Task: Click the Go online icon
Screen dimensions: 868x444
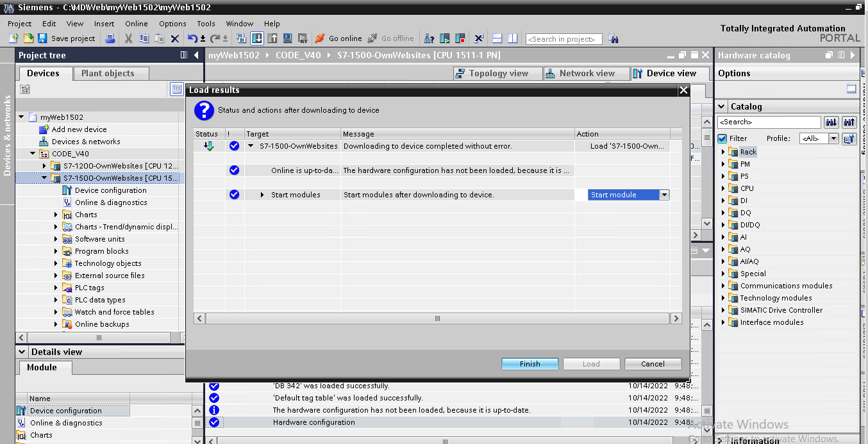Action: [320, 38]
